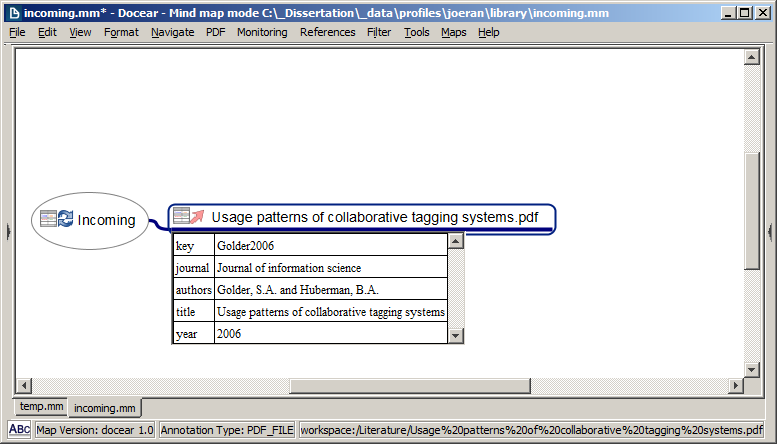Image resolution: width=777 pixels, height=444 pixels.
Task: Click the map horizontal scroll right arrow
Action: point(736,385)
